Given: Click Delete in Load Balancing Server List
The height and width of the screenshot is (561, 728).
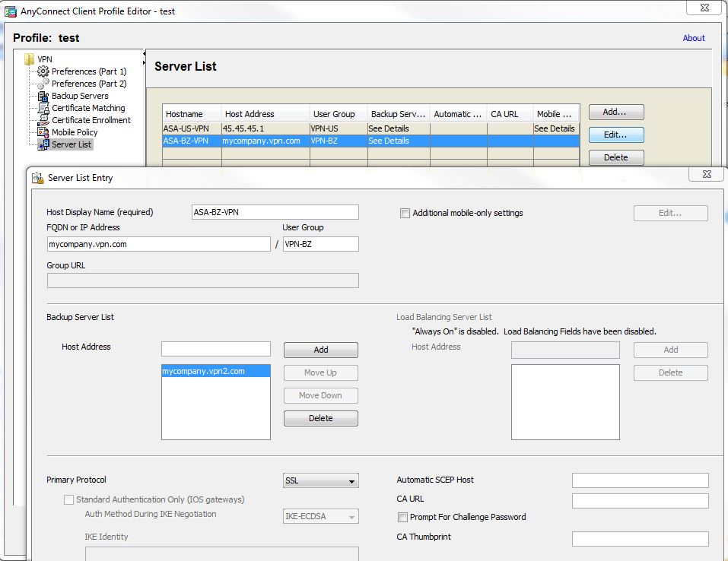Looking at the screenshot, I should (670, 372).
